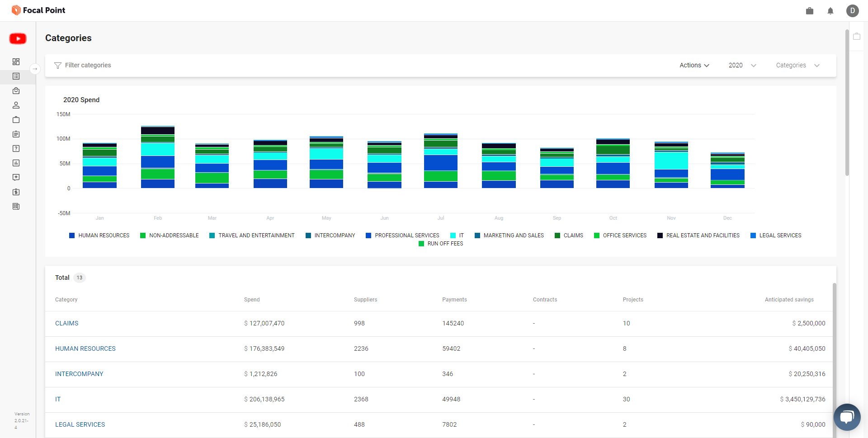Open the CLAIMS category link
868x438 pixels.
point(67,323)
